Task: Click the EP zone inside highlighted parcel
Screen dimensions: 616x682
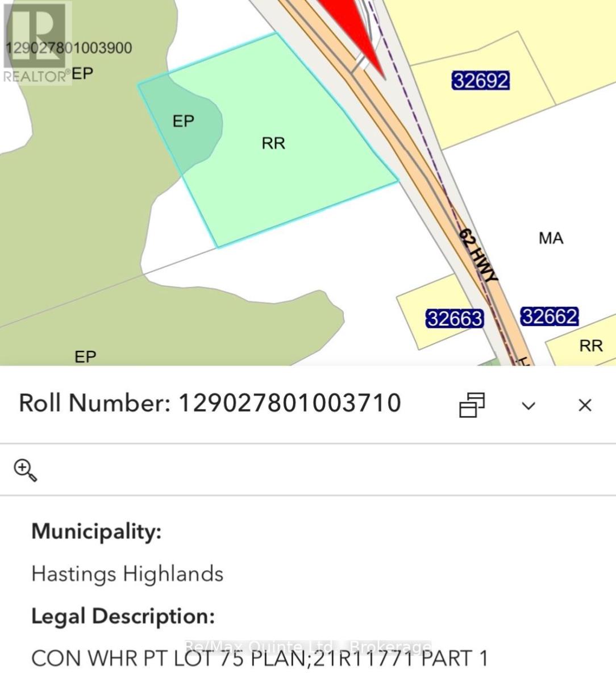Action: pyautogui.click(x=183, y=121)
